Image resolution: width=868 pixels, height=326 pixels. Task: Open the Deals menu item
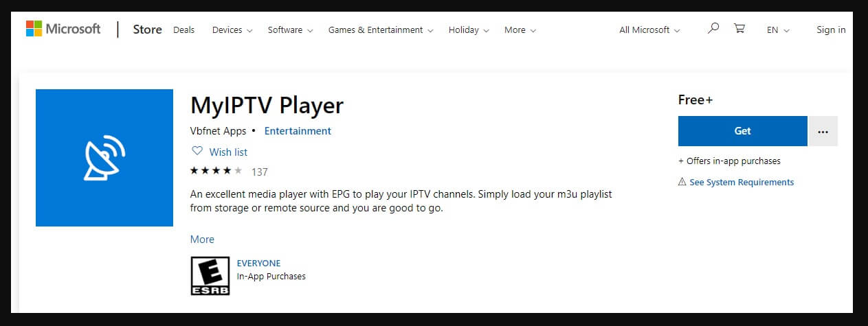[183, 30]
